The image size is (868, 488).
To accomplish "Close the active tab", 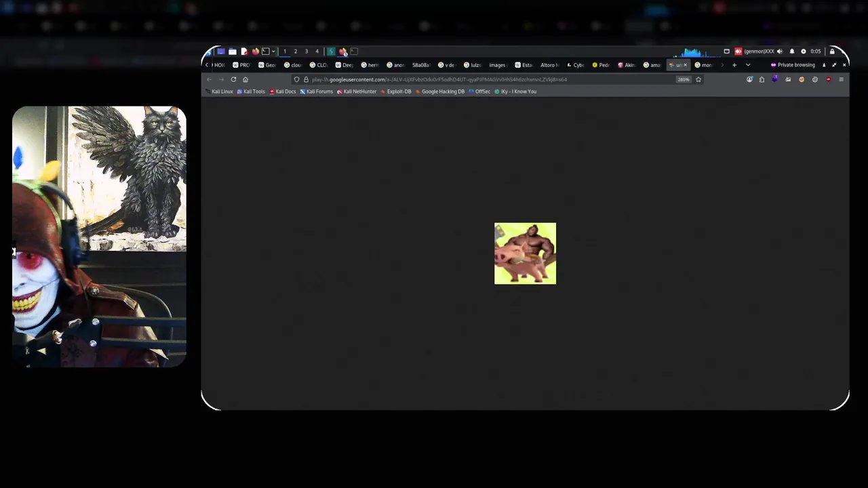I will pos(686,65).
